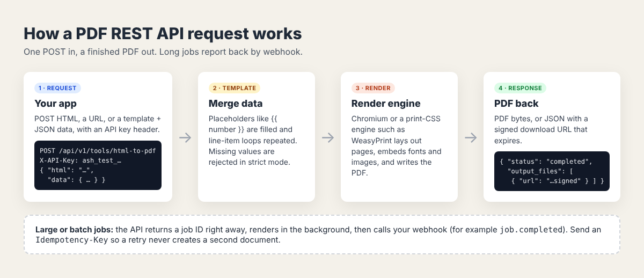Screen dimensions: 644x278
Task: Click the '2 · TEMPLATE' badge
Action: (235, 88)
